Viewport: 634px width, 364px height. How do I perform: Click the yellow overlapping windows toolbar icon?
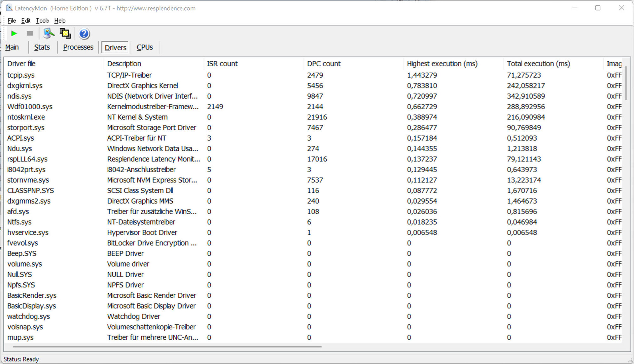[65, 33]
